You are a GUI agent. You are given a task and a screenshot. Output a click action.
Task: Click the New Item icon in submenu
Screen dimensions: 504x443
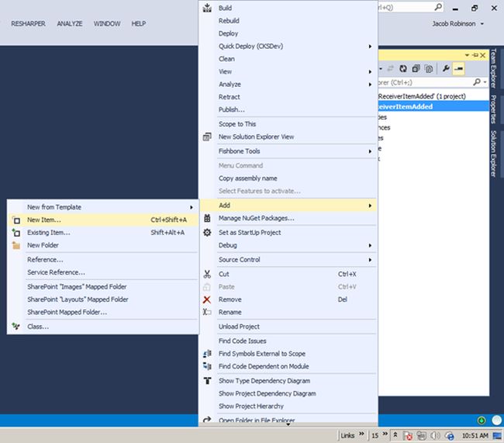point(16,220)
